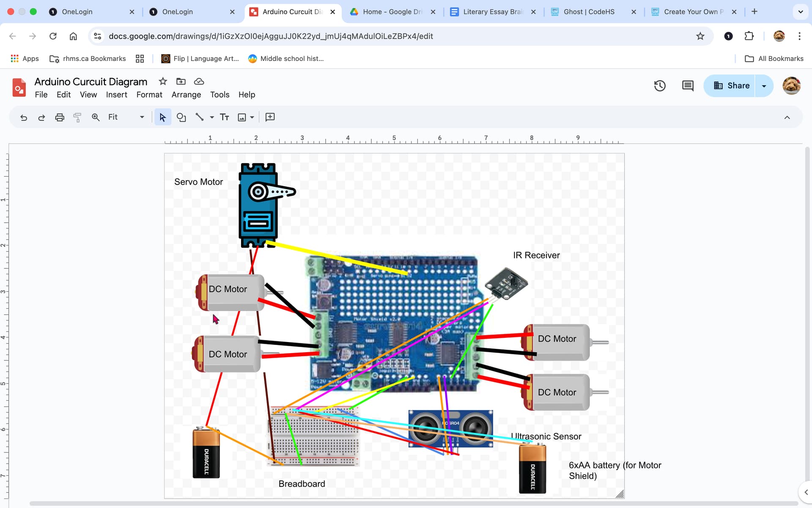Select the Line tool

pos(200,117)
